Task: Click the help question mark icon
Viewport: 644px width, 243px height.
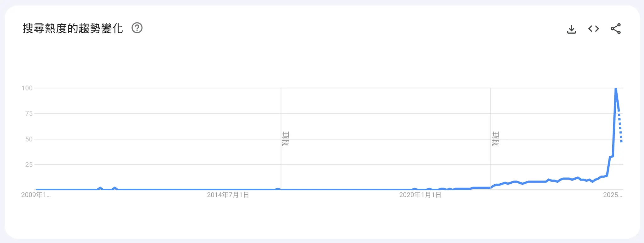Action: tap(137, 28)
